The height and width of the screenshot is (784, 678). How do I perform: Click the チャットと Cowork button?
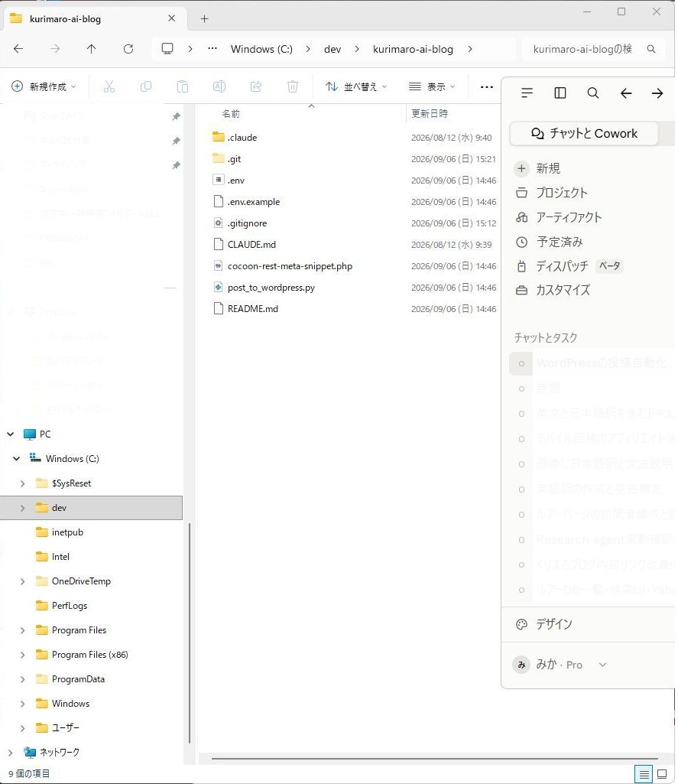(583, 134)
